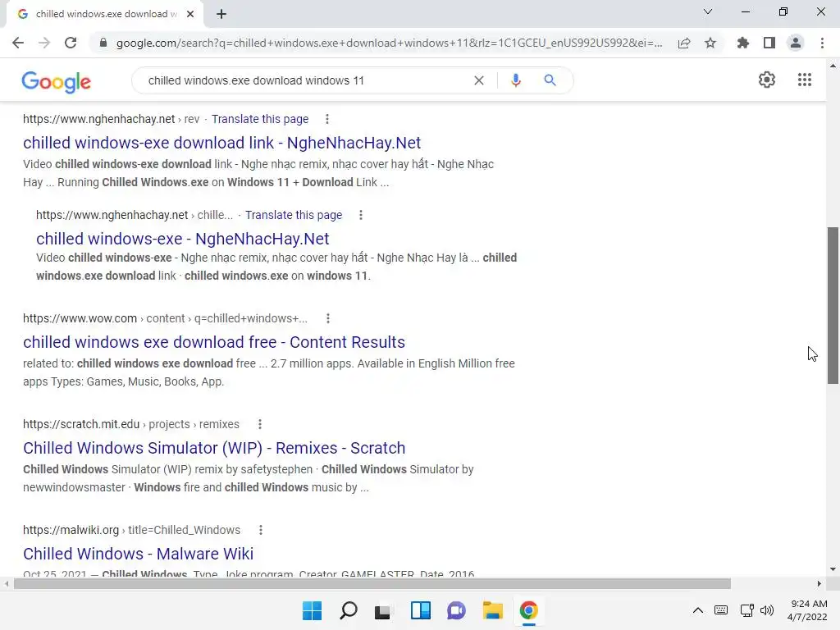This screenshot has height=630, width=840.
Task: Open options for wow.com result
Action: point(328,318)
